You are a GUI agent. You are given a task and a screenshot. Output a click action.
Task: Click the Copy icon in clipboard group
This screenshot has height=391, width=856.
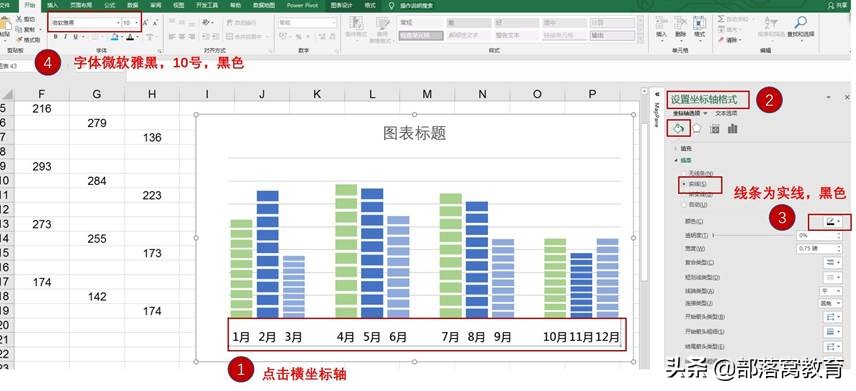pyautogui.click(x=19, y=29)
